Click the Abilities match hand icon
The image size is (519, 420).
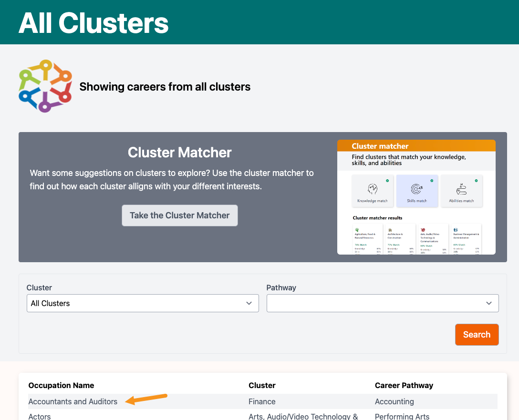pyautogui.click(x=461, y=189)
